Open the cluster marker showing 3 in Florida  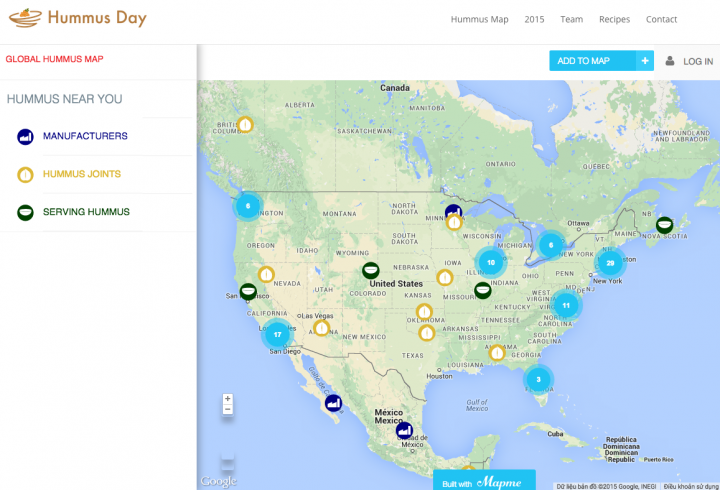tap(538, 379)
